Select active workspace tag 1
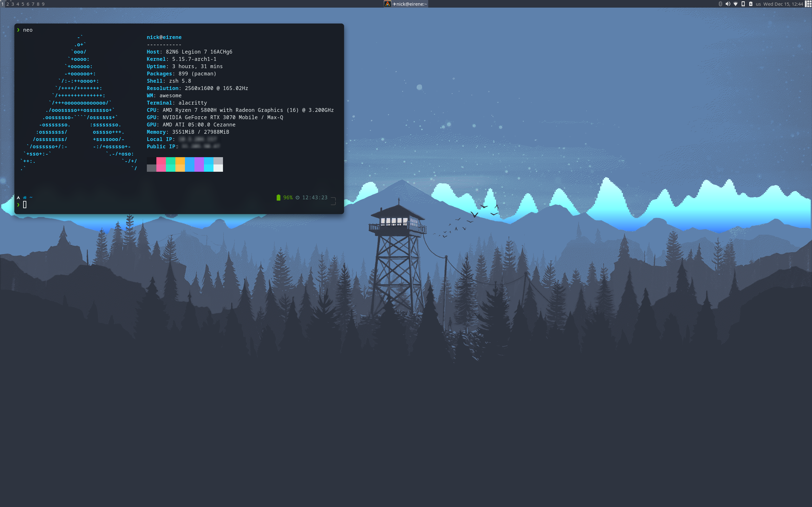The width and height of the screenshot is (812, 507). coord(2,4)
